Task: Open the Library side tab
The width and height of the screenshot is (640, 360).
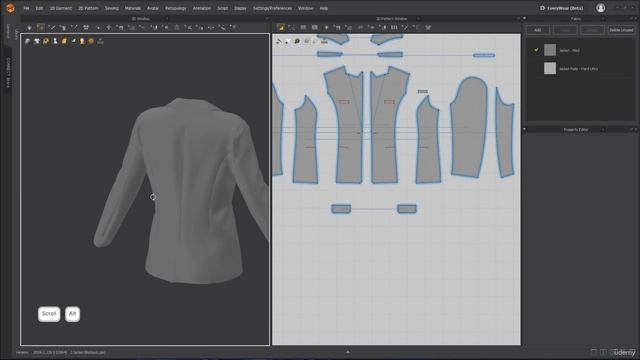Action: [x=16, y=34]
